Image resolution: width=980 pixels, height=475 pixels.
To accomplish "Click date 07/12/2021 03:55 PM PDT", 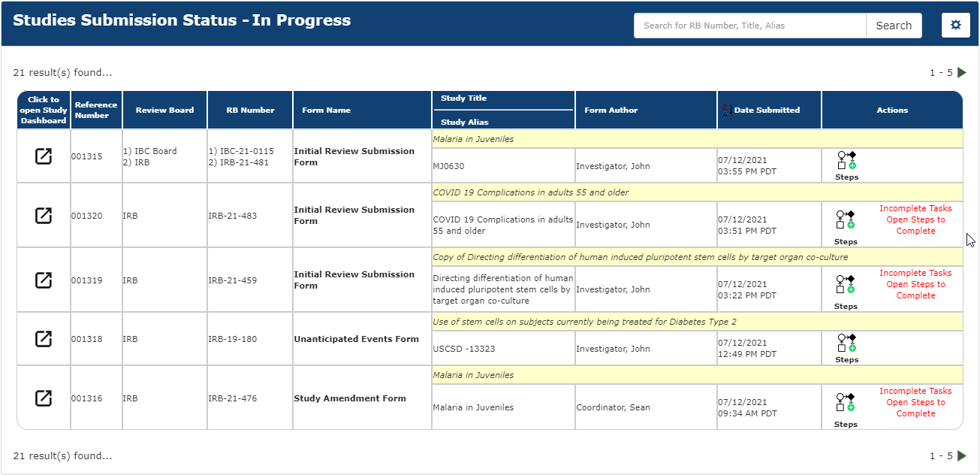I will point(747,166).
